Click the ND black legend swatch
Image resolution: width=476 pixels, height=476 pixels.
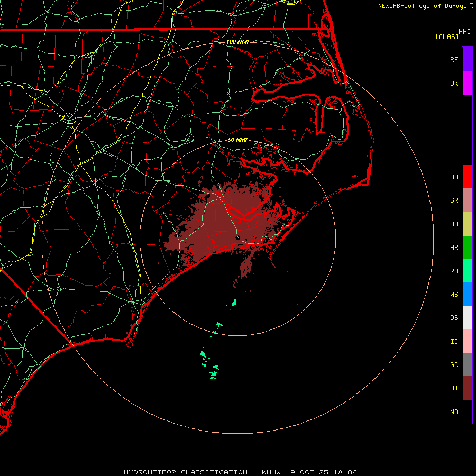467,411
